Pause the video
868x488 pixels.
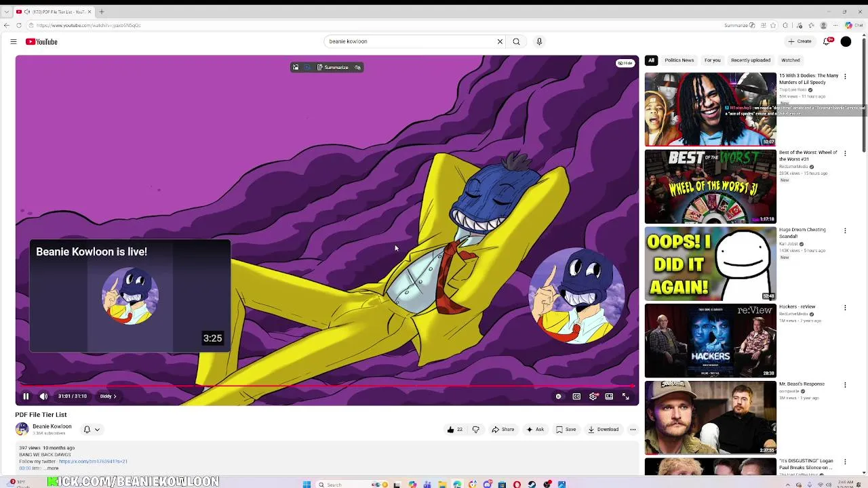coord(26,396)
